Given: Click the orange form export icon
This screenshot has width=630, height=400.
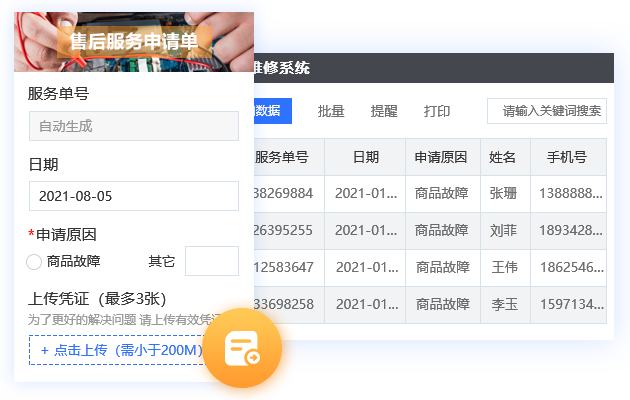Looking at the screenshot, I should click(x=243, y=349).
